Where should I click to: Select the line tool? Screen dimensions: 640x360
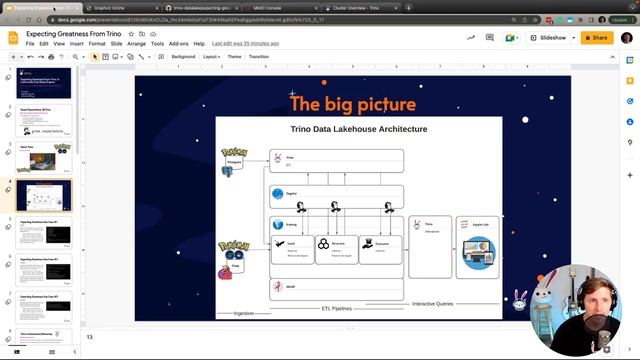[x=141, y=57]
